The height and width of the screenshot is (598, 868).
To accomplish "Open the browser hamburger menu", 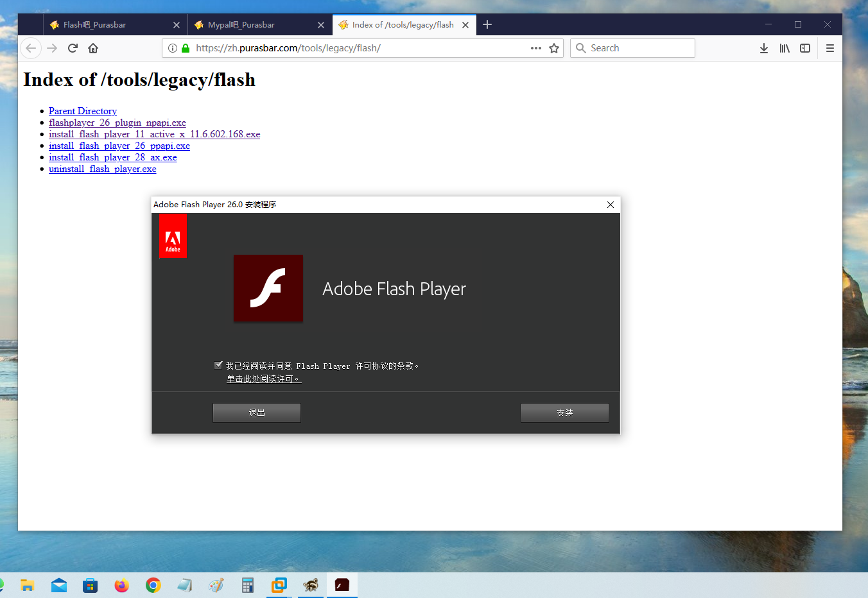I will [x=830, y=48].
